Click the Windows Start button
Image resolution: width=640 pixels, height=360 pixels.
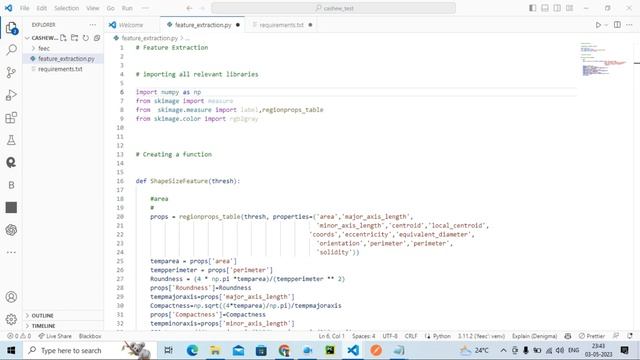point(11,350)
